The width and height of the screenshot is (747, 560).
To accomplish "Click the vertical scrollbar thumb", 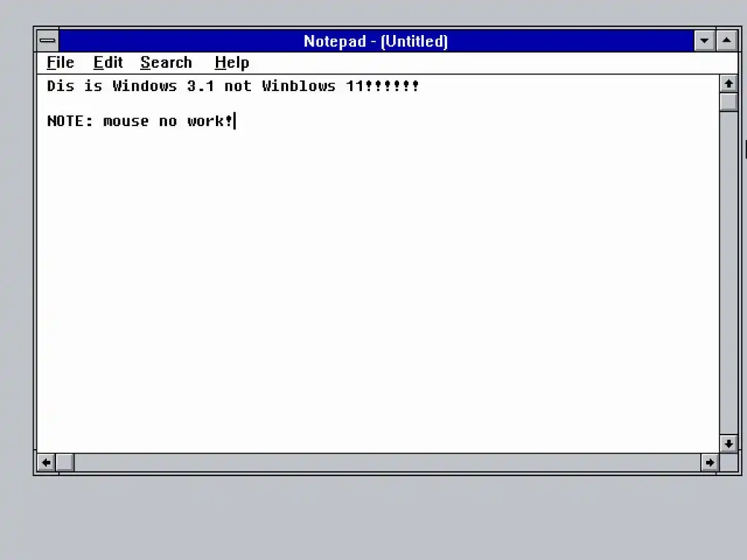I will 729,102.
